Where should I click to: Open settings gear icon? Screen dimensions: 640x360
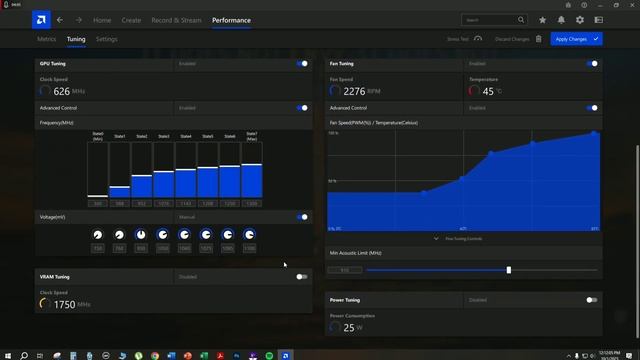[580, 20]
